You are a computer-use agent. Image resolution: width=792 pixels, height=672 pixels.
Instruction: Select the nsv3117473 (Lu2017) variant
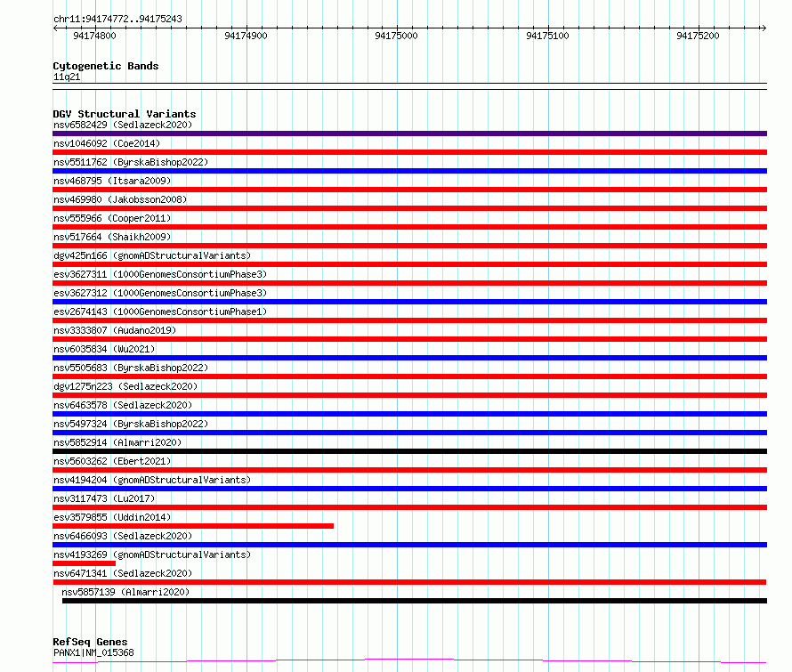point(104,498)
